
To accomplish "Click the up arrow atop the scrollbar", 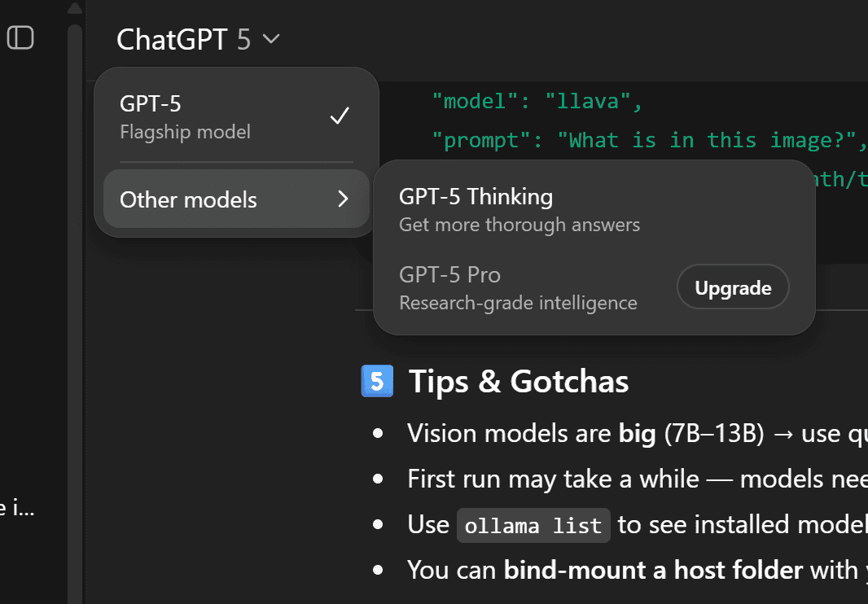I will pyautogui.click(x=74, y=8).
